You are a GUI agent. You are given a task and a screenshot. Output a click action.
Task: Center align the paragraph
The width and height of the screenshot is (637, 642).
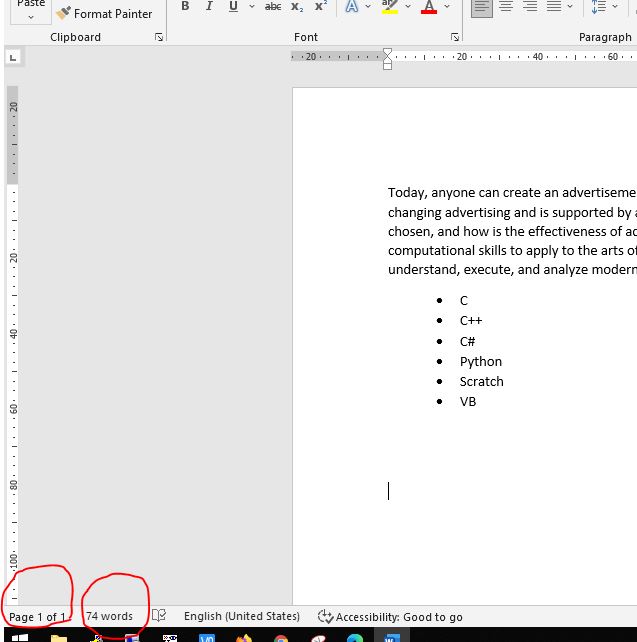[506, 7]
